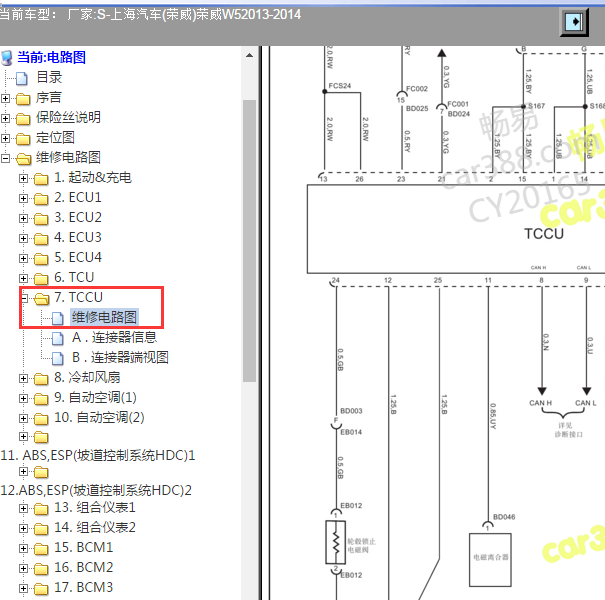
Task: Click the open folder icon beside 维修电路图 root
Action: tap(24, 158)
